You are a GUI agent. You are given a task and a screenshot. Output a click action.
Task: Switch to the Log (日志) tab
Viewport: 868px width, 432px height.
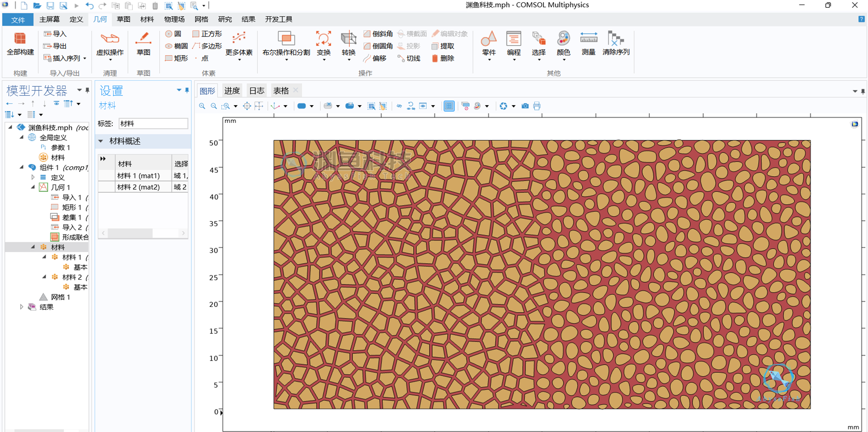[x=256, y=91]
